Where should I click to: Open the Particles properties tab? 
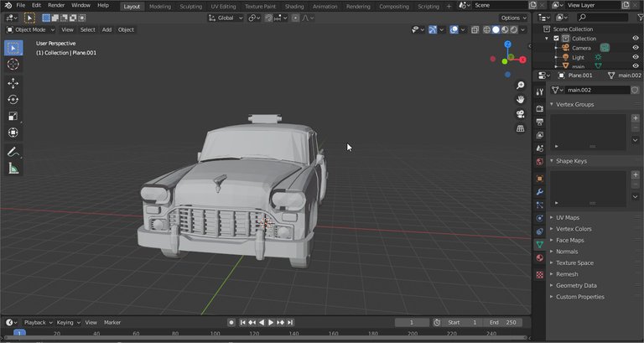(x=540, y=205)
